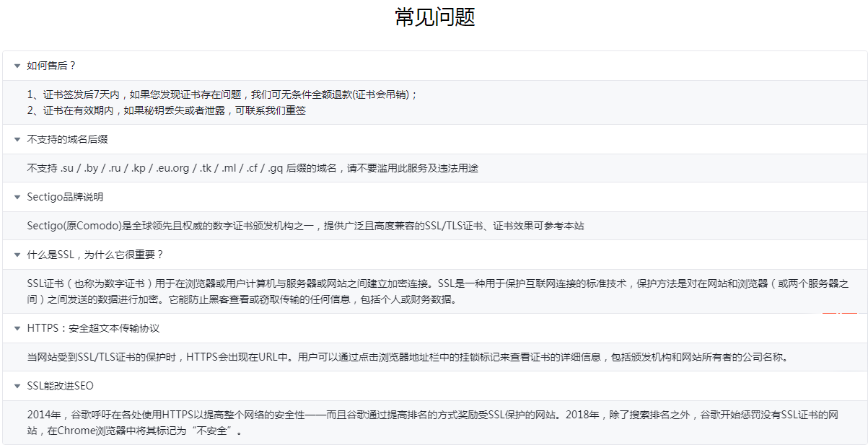Collapse the 如何售后？ FAQ header

52,66
